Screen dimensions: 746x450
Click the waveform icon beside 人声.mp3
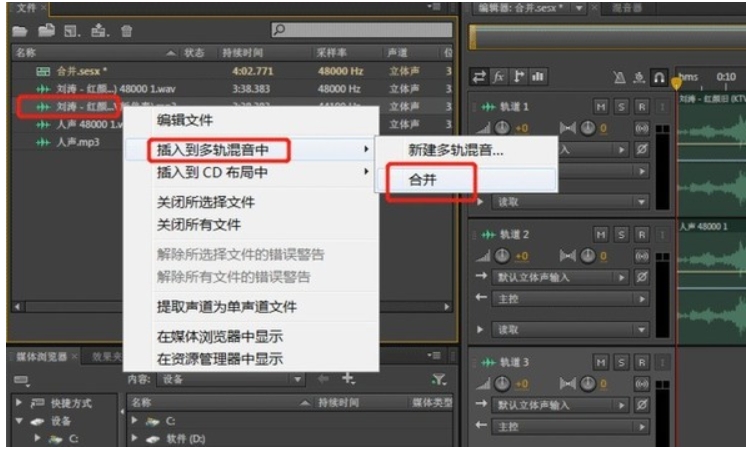click(43, 142)
